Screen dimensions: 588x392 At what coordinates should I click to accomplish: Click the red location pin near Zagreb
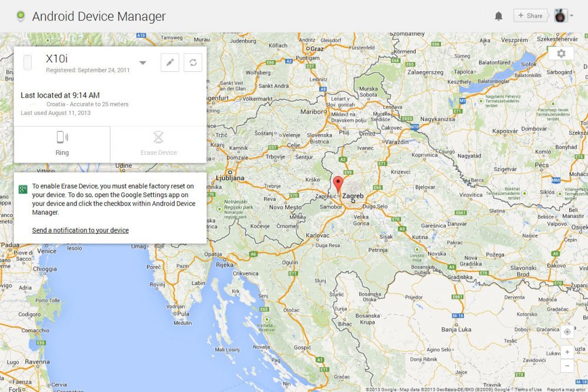(338, 184)
